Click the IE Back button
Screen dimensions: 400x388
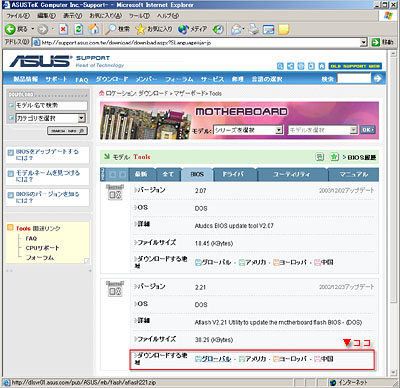pyautogui.click(x=17, y=29)
